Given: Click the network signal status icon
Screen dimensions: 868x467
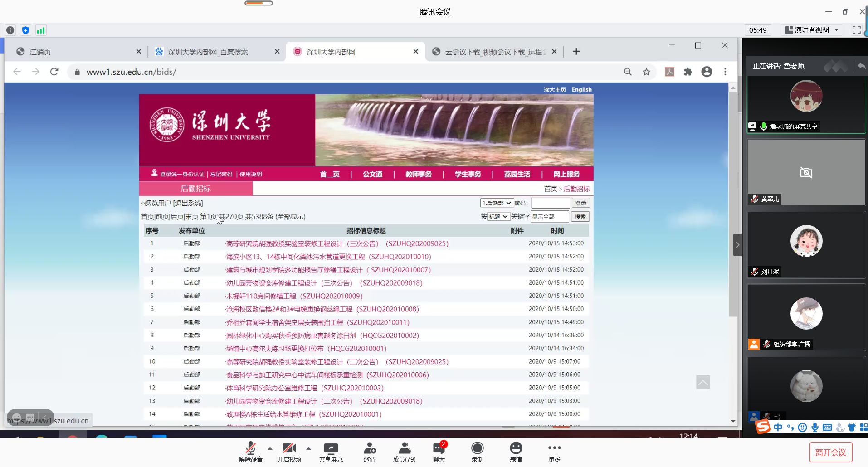Looking at the screenshot, I should coord(41,30).
